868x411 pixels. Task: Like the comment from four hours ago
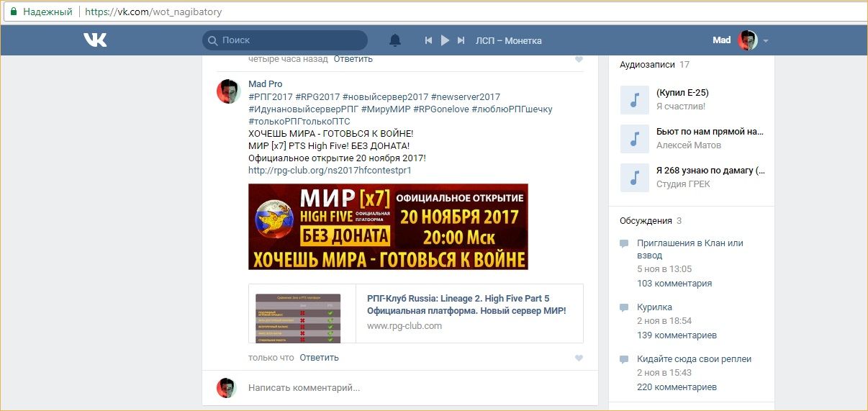[x=579, y=60]
